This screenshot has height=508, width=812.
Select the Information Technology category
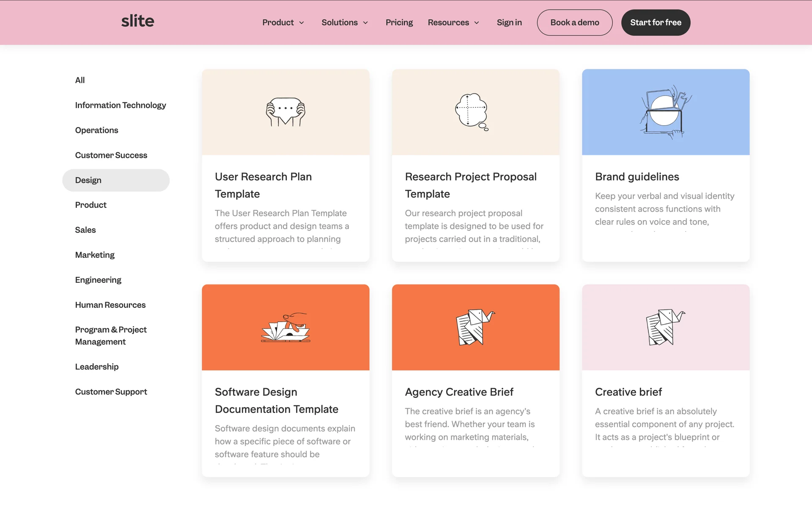[x=121, y=105]
